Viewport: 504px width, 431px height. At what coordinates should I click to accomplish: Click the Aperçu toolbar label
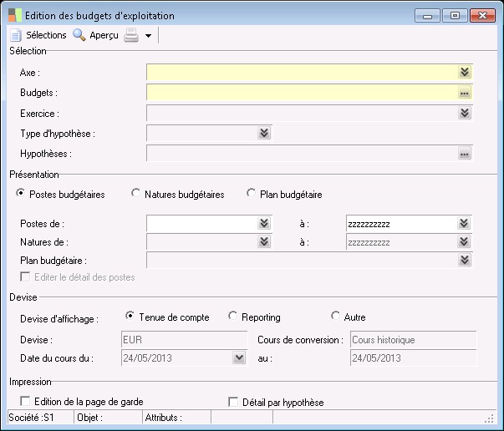pyautogui.click(x=104, y=35)
